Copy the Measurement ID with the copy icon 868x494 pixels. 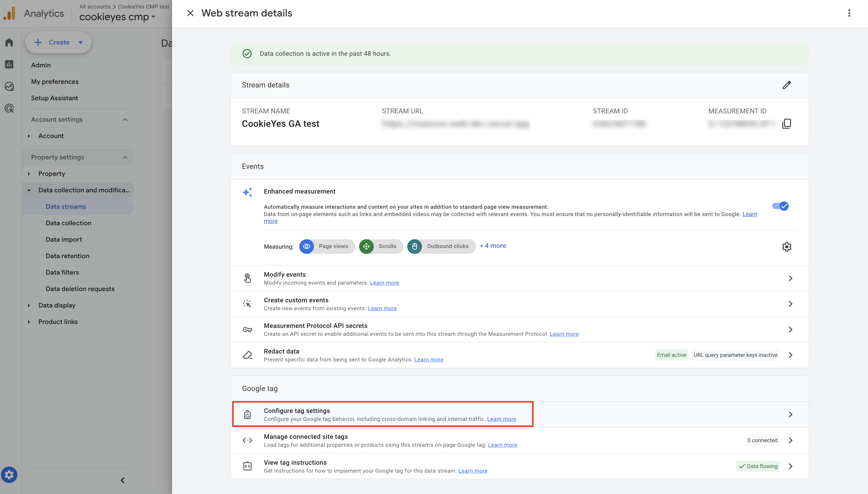787,123
